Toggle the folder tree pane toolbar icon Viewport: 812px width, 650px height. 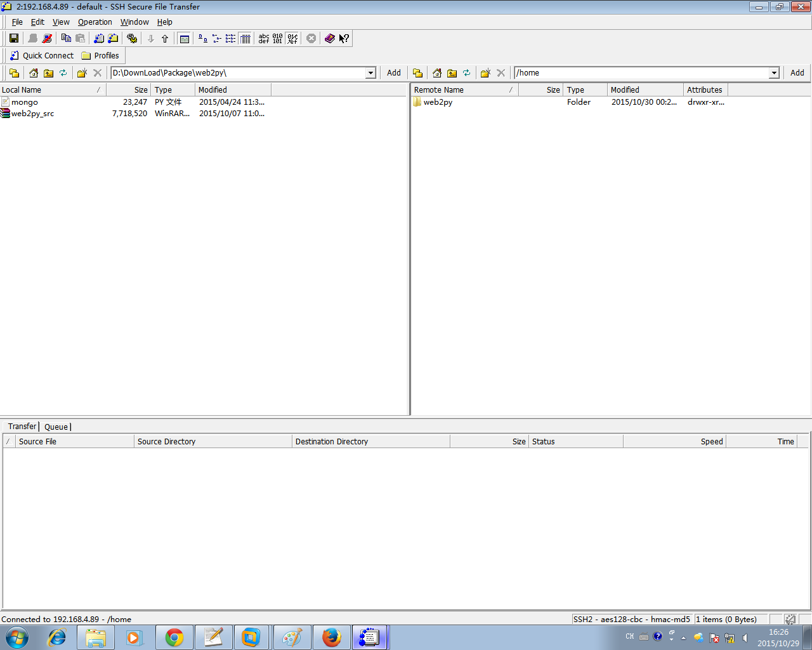coord(184,39)
